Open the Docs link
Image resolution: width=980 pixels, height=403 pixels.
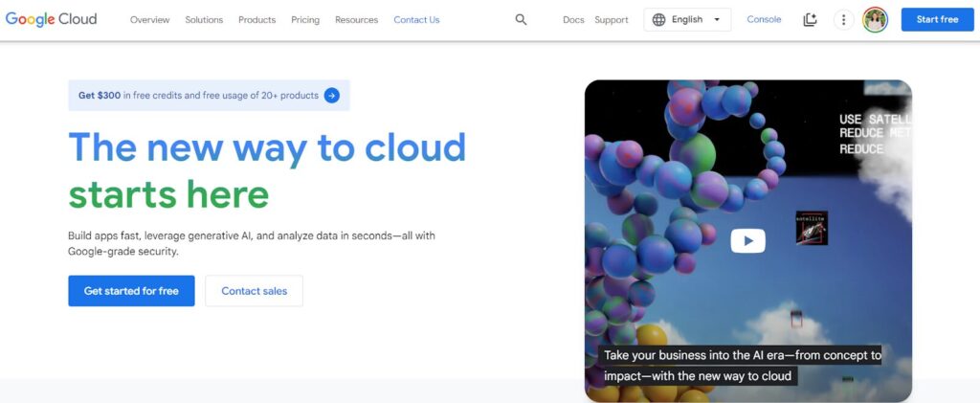coord(573,20)
